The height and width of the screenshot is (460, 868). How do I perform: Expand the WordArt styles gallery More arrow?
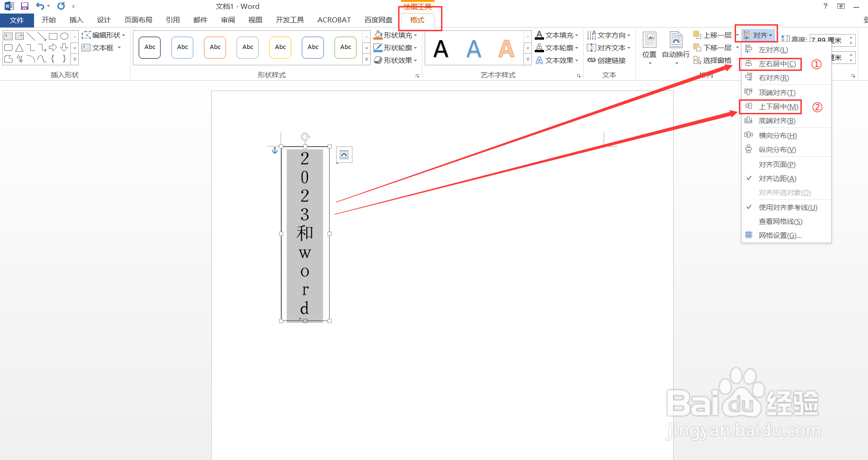(x=528, y=60)
